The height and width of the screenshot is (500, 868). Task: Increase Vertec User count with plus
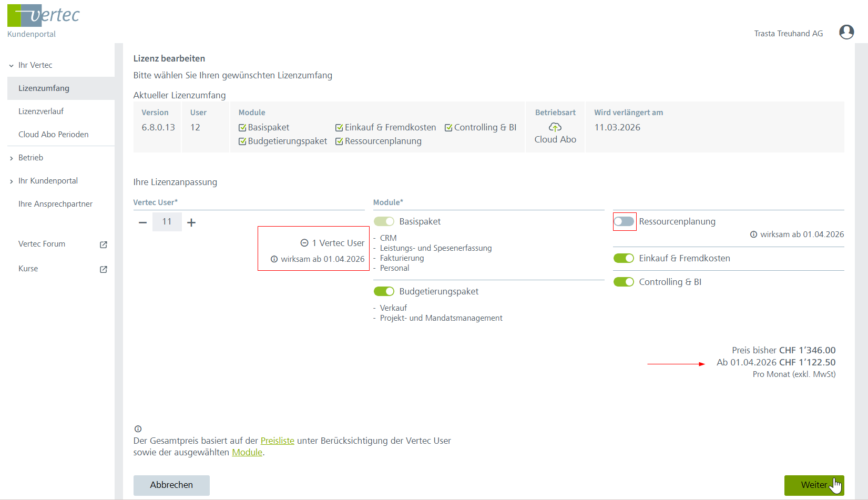tap(191, 222)
